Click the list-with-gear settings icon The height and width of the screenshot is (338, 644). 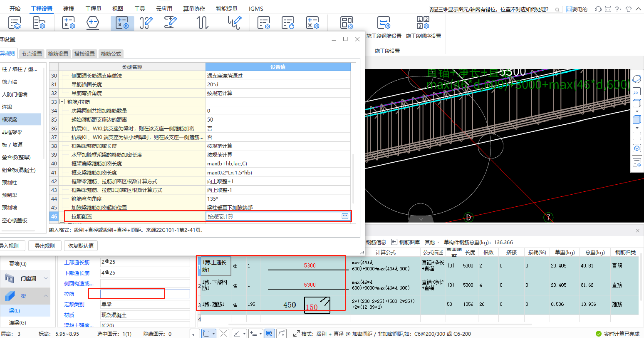[x=264, y=23]
